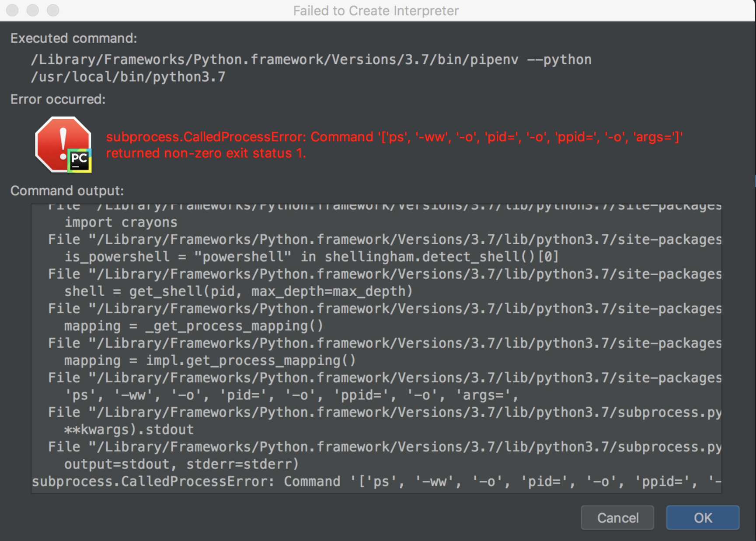Click the '**kwargs).stdout' output line
Viewport: 756px width, 541px height.
pyautogui.click(x=129, y=430)
